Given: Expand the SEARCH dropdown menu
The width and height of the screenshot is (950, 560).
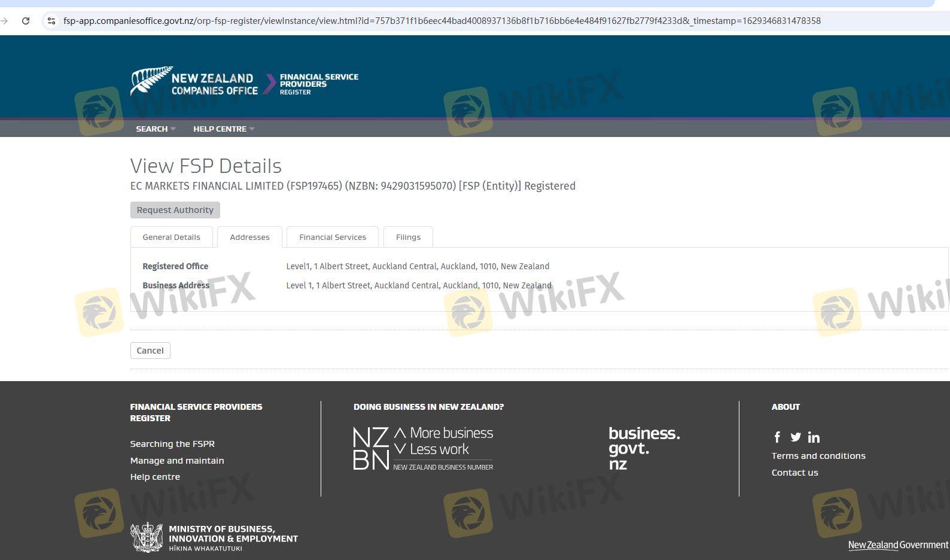Looking at the screenshot, I should 155,129.
